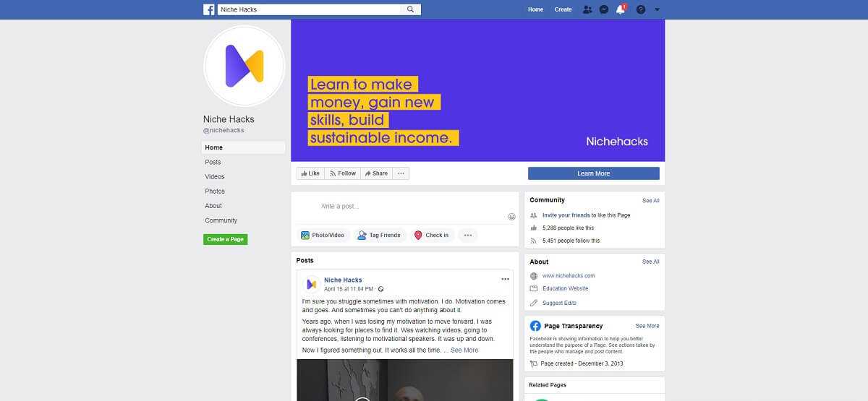Click the Learn More button

[x=594, y=173]
